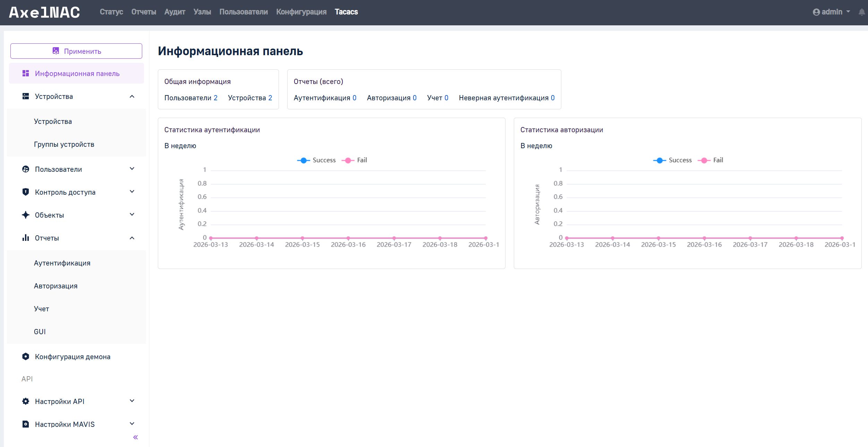This screenshot has width=868, height=447.
Task: Click the Устройства server icon in sidebar
Action: pyautogui.click(x=26, y=96)
